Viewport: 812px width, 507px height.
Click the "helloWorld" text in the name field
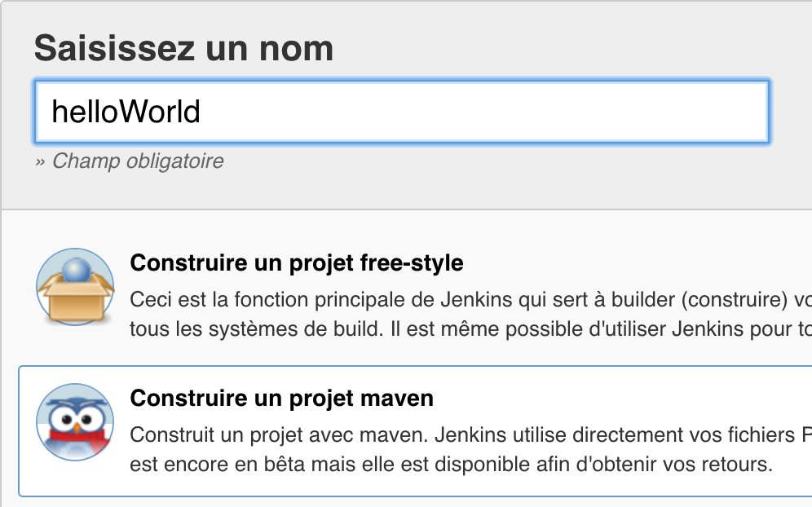(126, 111)
